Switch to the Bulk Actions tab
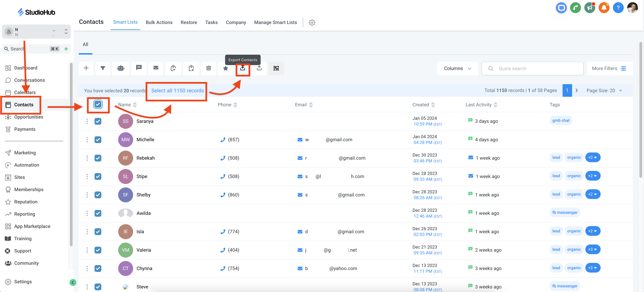Screen dimensions: 644x292 point(159,22)
